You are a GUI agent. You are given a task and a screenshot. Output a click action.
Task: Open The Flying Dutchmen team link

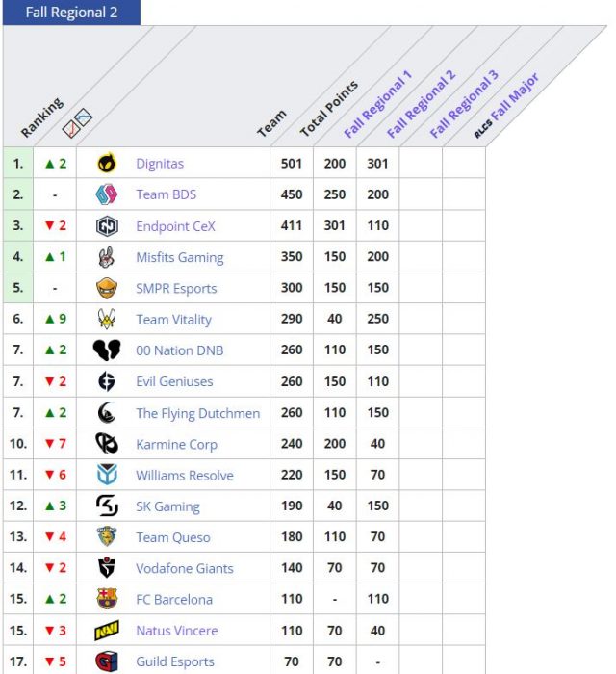click(x=197, y=413)
